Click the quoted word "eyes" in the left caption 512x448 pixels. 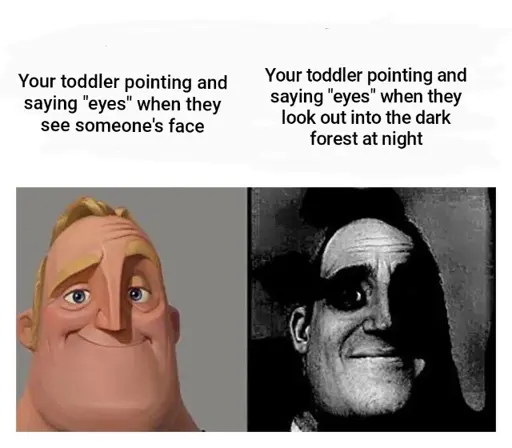pyautogui.click(x=104, y=104)
